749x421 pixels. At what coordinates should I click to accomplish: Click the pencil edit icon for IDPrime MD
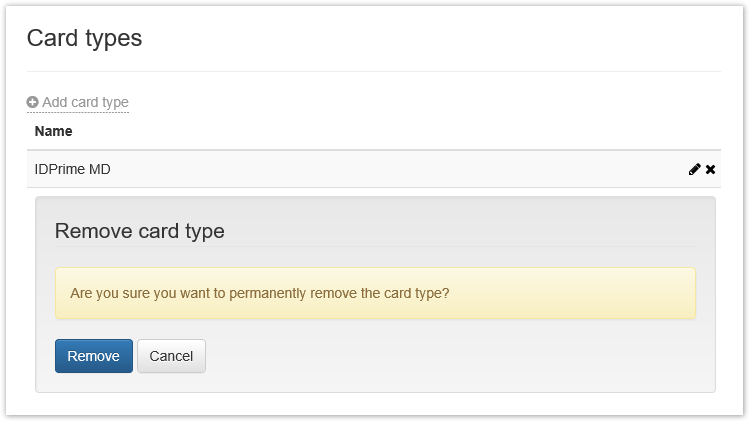tap(694, 170)
